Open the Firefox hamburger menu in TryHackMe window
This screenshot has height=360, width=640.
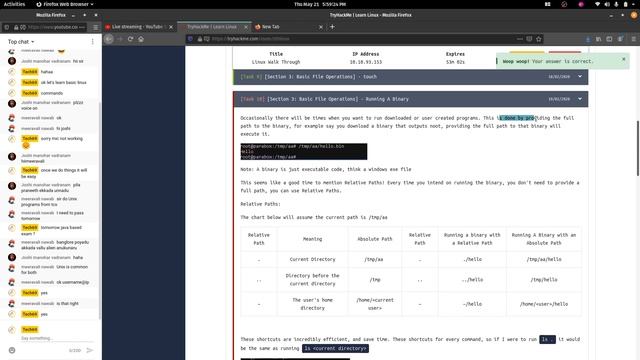(633, 39)
